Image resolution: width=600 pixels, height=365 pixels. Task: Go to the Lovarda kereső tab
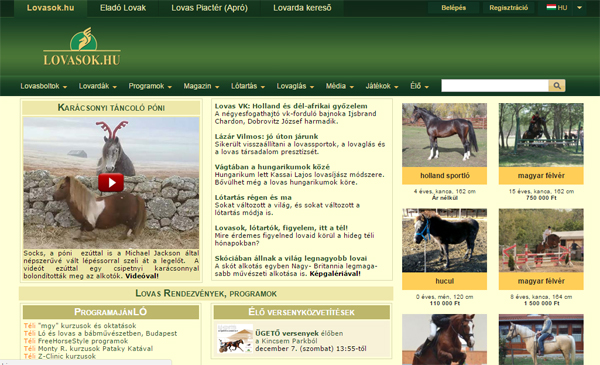(x=302, y=8)
